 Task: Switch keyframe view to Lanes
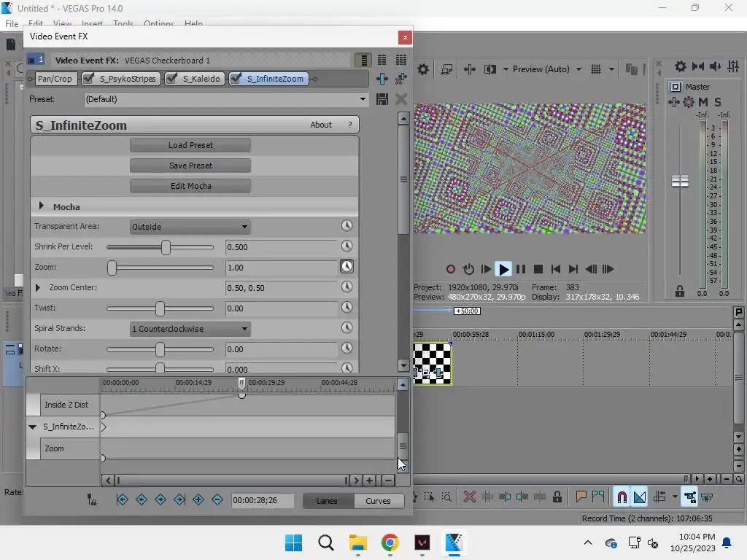point(328,501)
